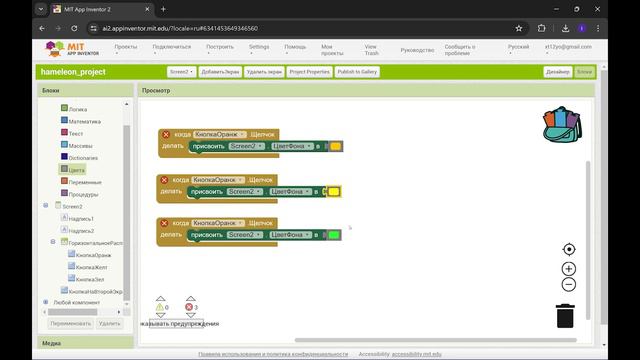Zoom in with the plus icon

pos(569,269)
